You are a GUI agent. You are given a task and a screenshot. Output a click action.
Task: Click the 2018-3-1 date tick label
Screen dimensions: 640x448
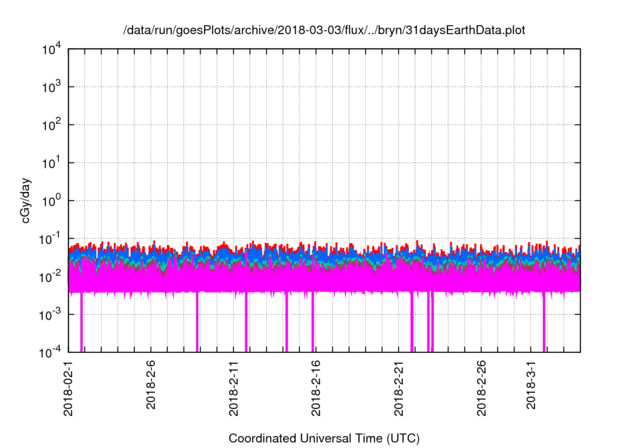[531, 384]
